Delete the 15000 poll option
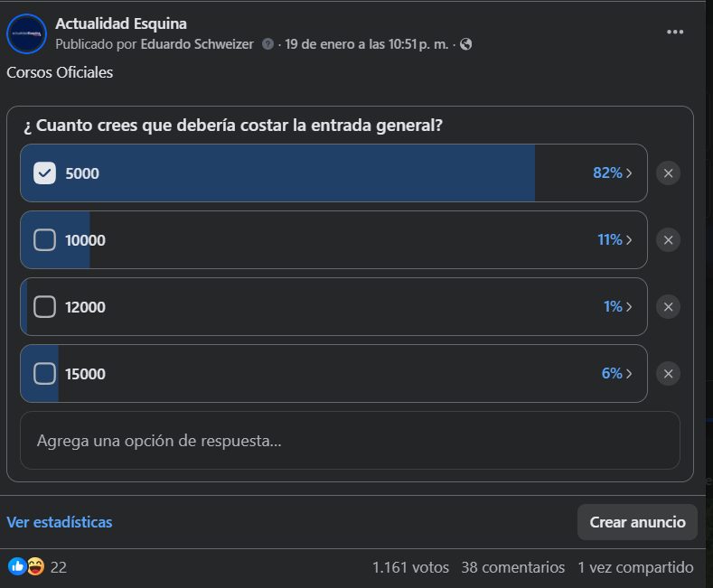 pos(668,374)
